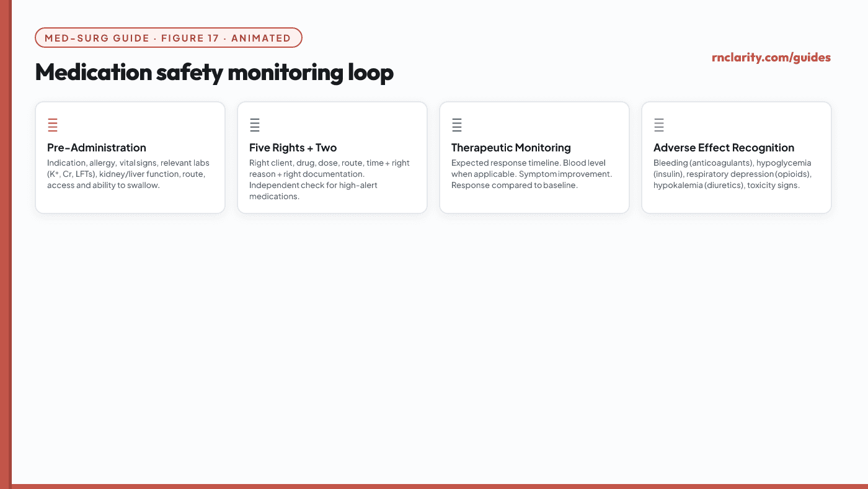The width and height of the screenshot is (868, 489).
Task: Click the list icon above Pre-Administration
Action: [x=53, y=125]
